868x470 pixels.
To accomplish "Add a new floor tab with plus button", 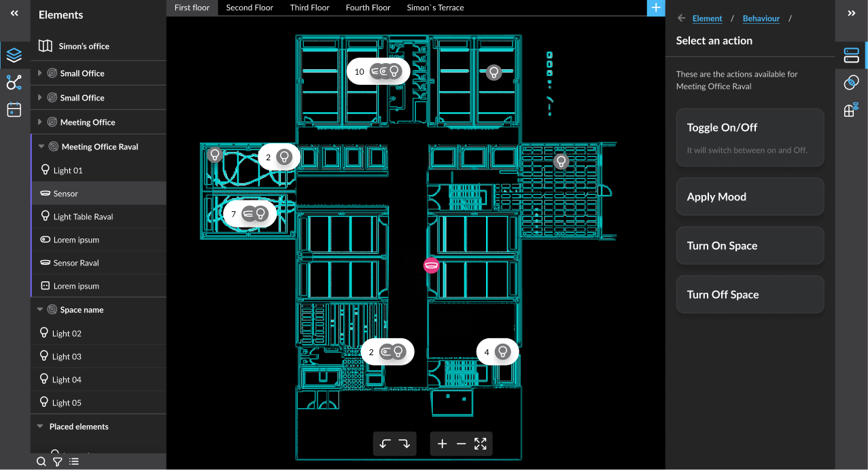I will pos(656,7).
